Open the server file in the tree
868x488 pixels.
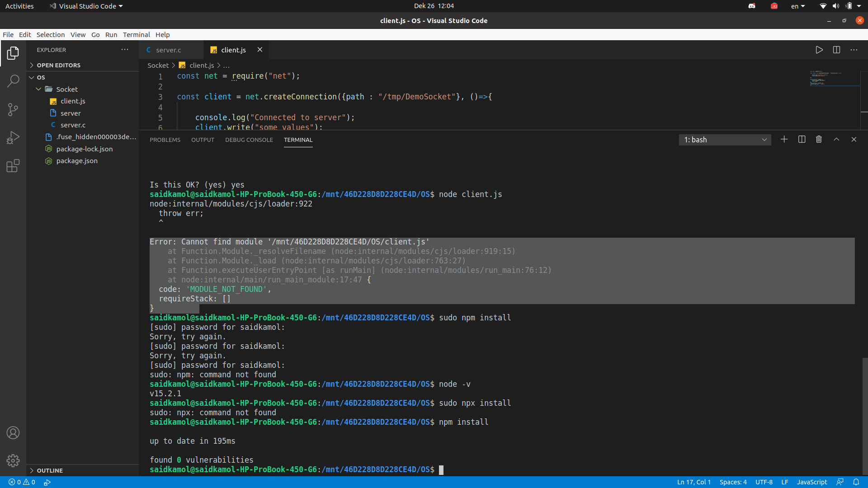coord(82,113)
